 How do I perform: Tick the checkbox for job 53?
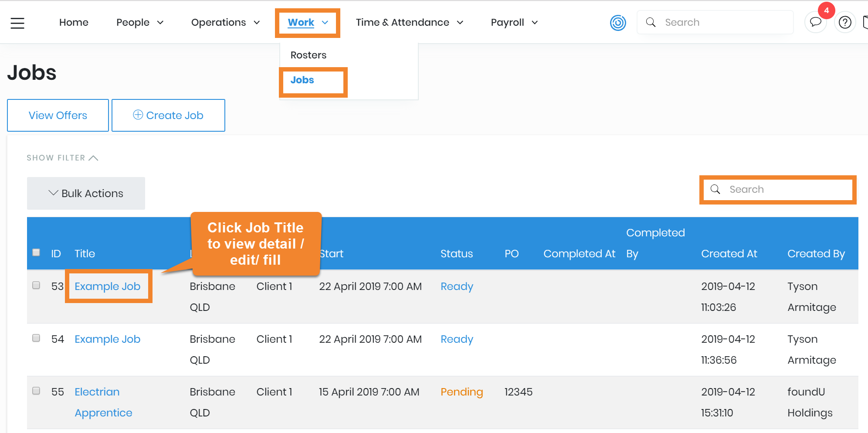(x=36, y=285)
